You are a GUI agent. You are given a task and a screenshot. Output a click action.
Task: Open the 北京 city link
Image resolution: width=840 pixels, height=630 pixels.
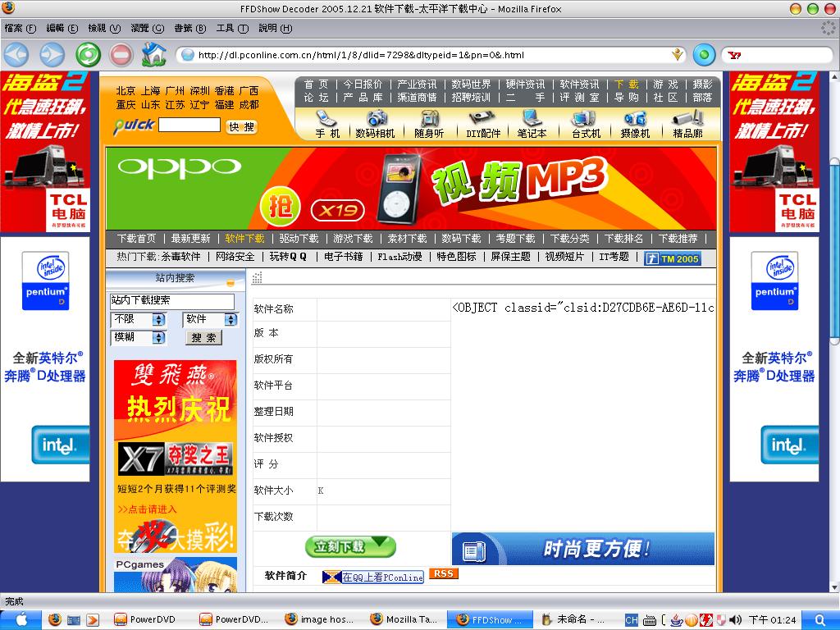[x=126, y=90]
